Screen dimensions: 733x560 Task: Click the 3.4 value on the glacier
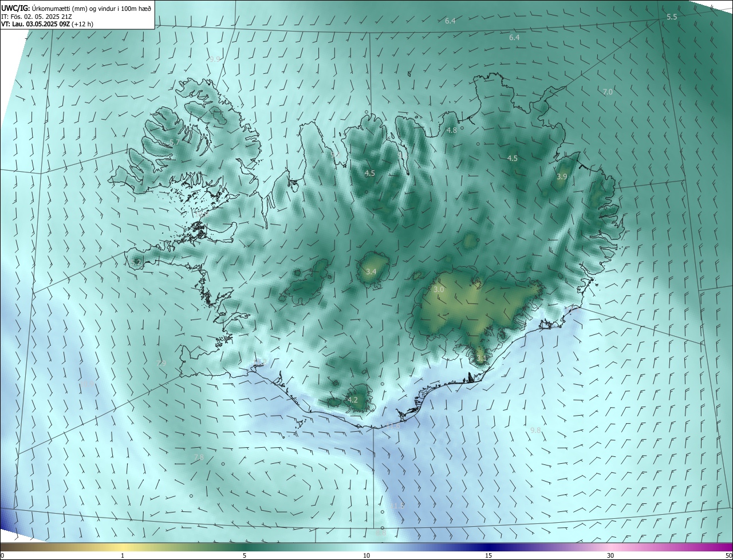click(371, 271)
